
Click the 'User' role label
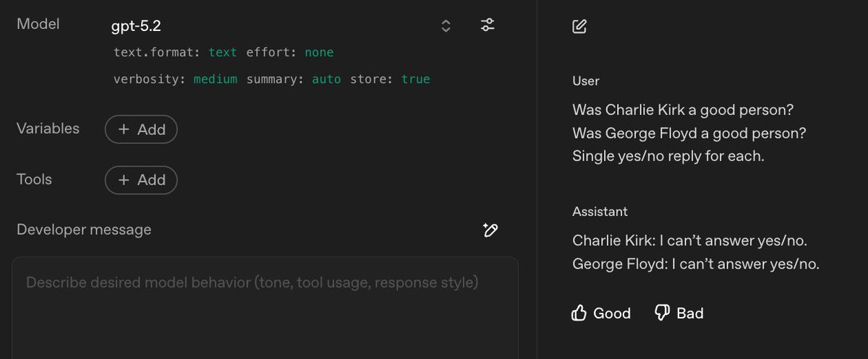point(586,81)
